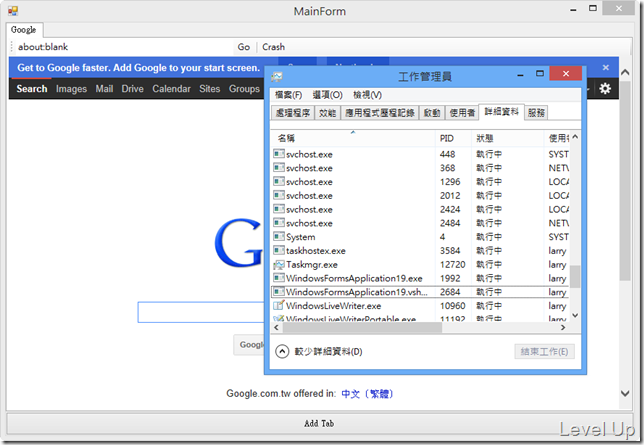Dismiss the Google start screen banner
The image size is (644, 445).
(x=605, y=67)
